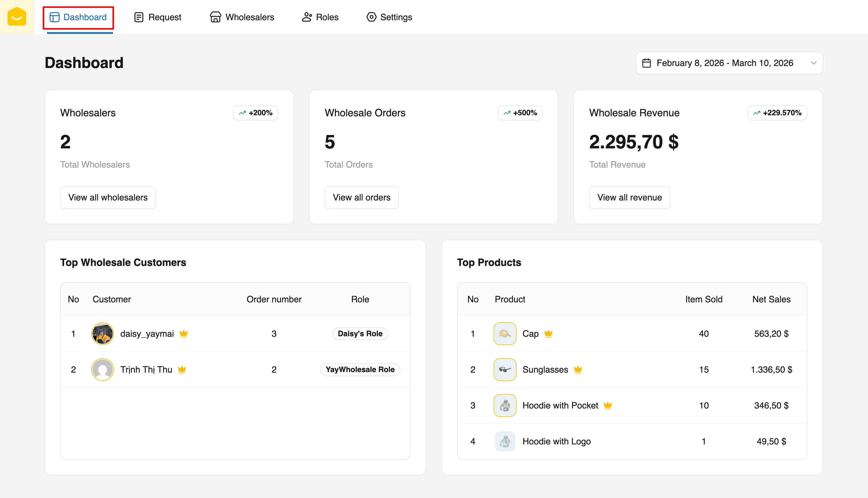Click the Wholesale Revenue +229.570% trend badge
868x498 pixels.
coord(777,113)
